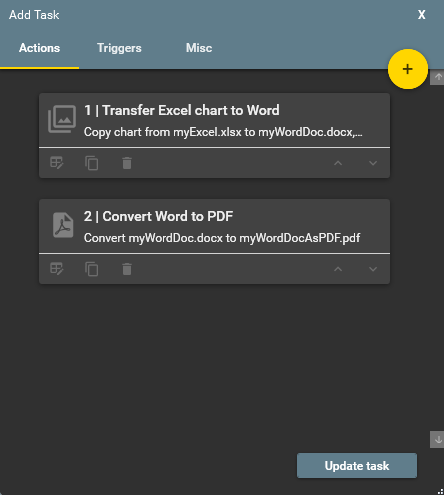The height and width of the screenshot is (495, 444).
Task: Move action 1 up with chevron
Action: coord(338,163)
